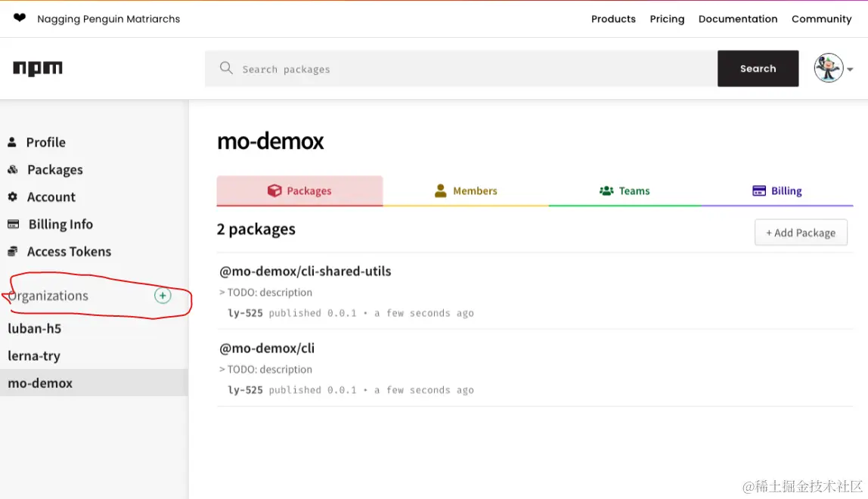Open the user avatar menu
868x499 pixels.
pos(828,68)
